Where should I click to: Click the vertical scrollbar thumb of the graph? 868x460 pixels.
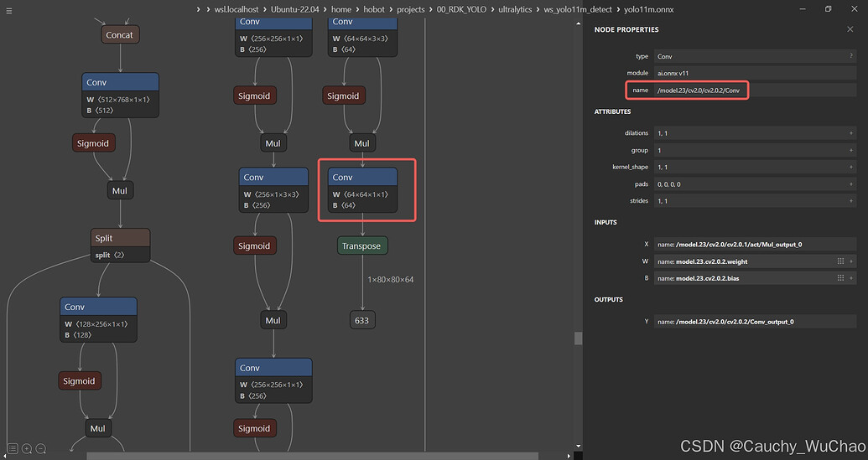coord(577,338)
